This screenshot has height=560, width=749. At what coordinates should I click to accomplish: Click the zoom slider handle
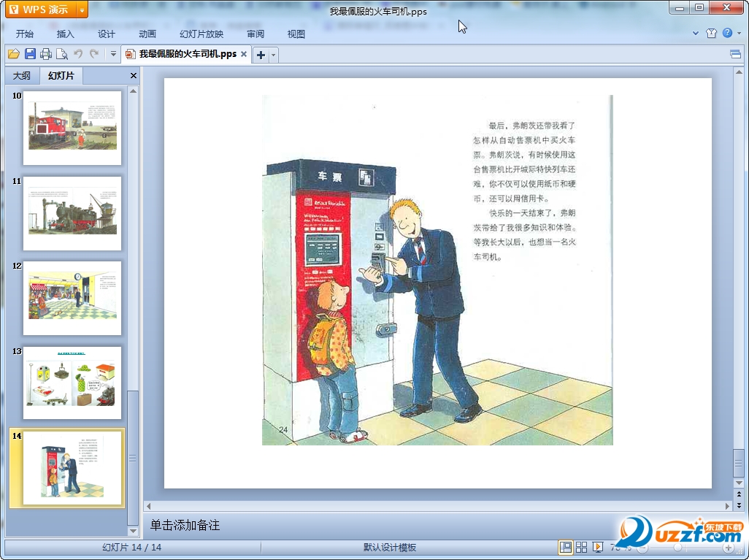point(677,548)
